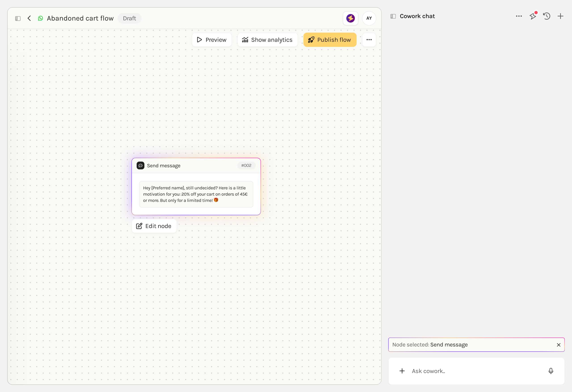Open the canvas more options menu
Image resolution: width=572 pixels, height=392 pixels.
pyautogui.click(x=369, y=40)
